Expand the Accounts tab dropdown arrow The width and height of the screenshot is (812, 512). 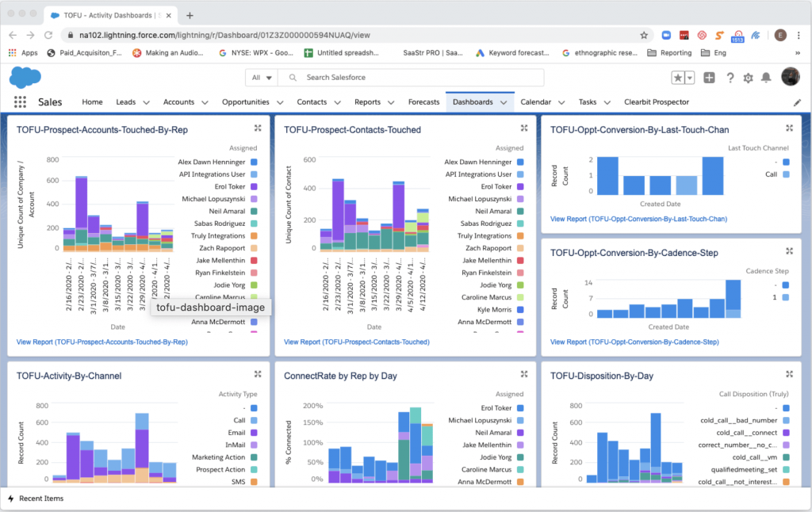205,102
